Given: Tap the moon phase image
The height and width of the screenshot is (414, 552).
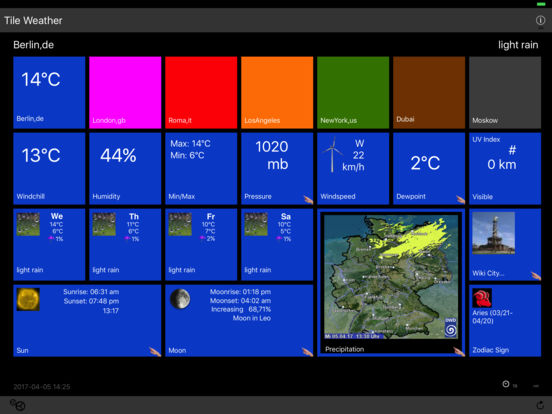Looking at the screenshot, I should [180, 299].
